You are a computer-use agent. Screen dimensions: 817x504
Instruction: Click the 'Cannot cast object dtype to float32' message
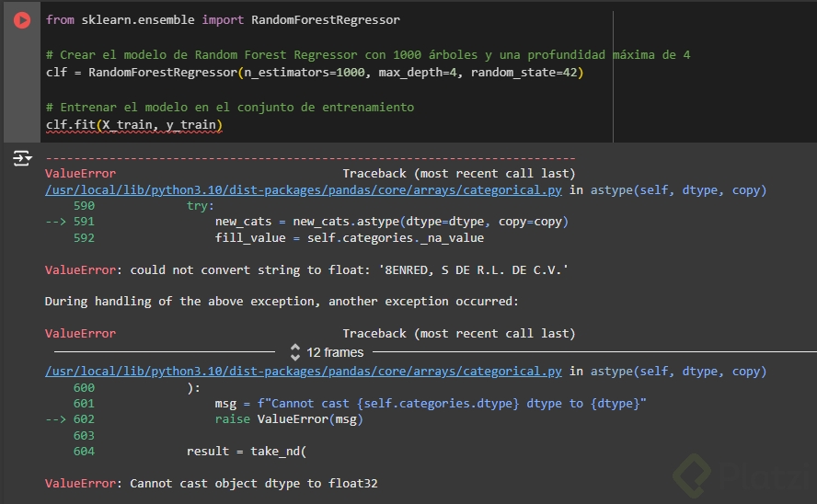[253, 483]
